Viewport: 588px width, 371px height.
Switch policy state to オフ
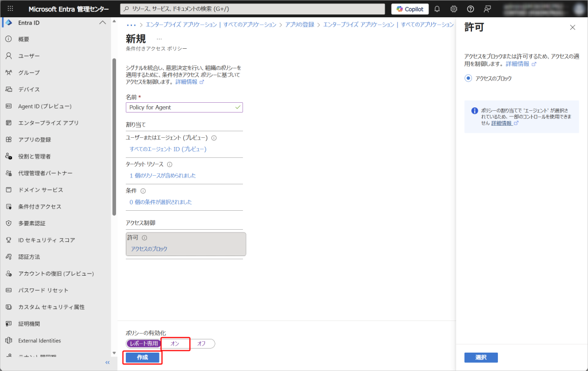[201, 343]
